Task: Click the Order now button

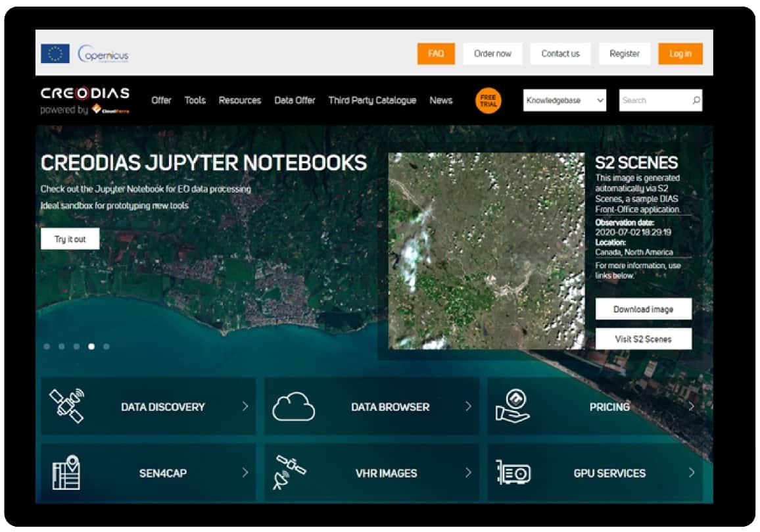Action: coord(492,54)
